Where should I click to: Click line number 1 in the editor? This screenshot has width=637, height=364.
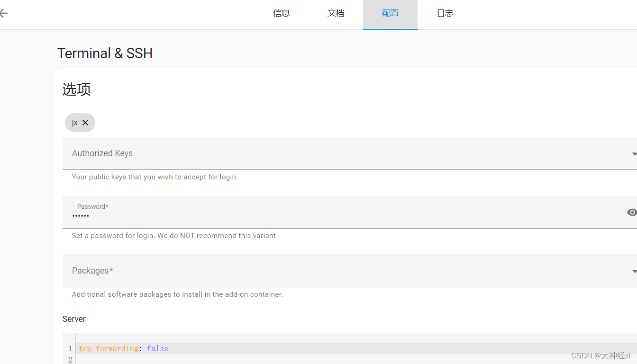[70, 348]
